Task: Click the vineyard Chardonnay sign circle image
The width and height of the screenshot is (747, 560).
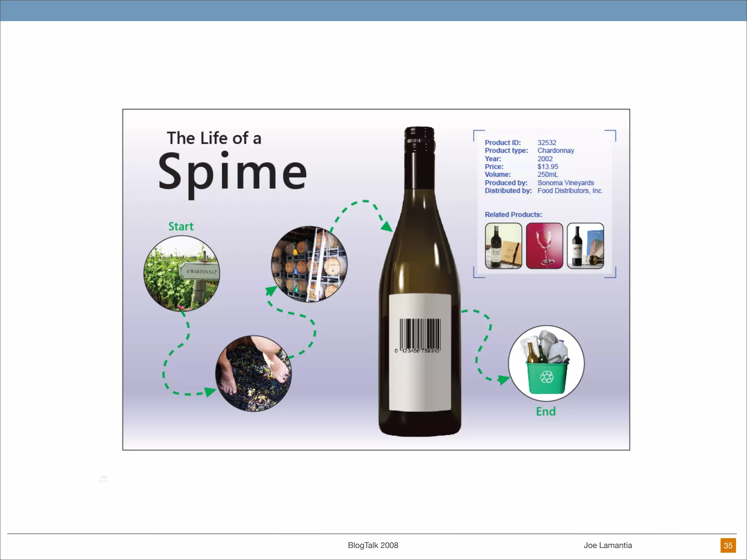Action: [x=182, y=273]
